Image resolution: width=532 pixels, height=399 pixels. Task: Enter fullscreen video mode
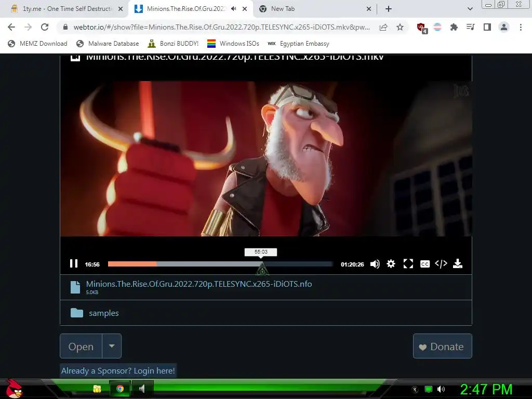(408, 263)
